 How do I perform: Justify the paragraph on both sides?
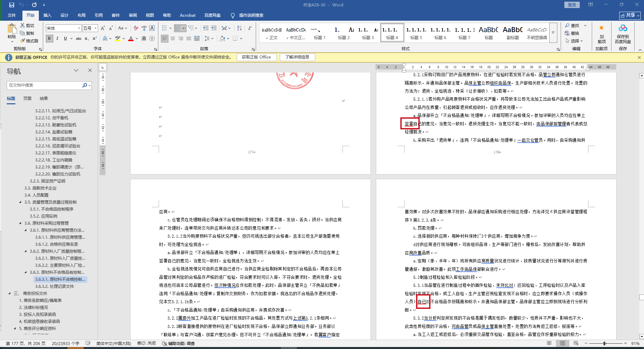click(189, 38)
